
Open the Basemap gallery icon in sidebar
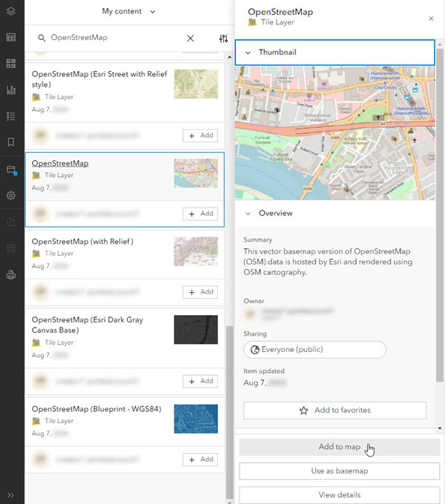(11, 63)
